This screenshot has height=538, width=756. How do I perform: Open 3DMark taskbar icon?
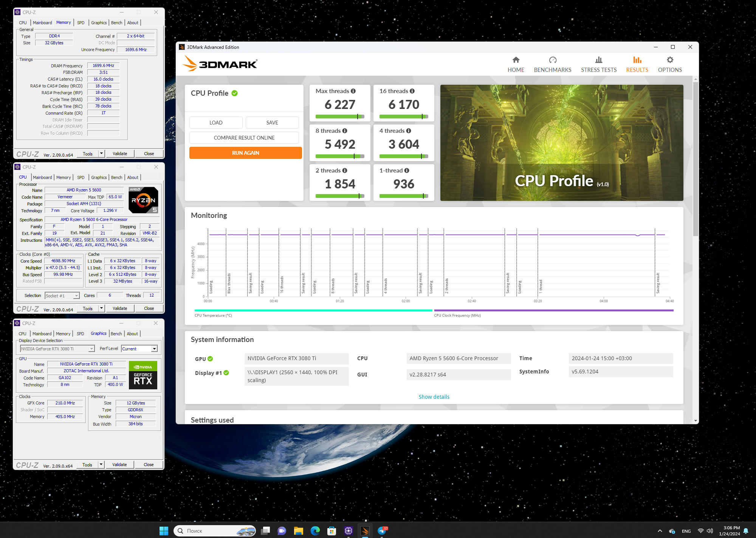pos(365,531)
